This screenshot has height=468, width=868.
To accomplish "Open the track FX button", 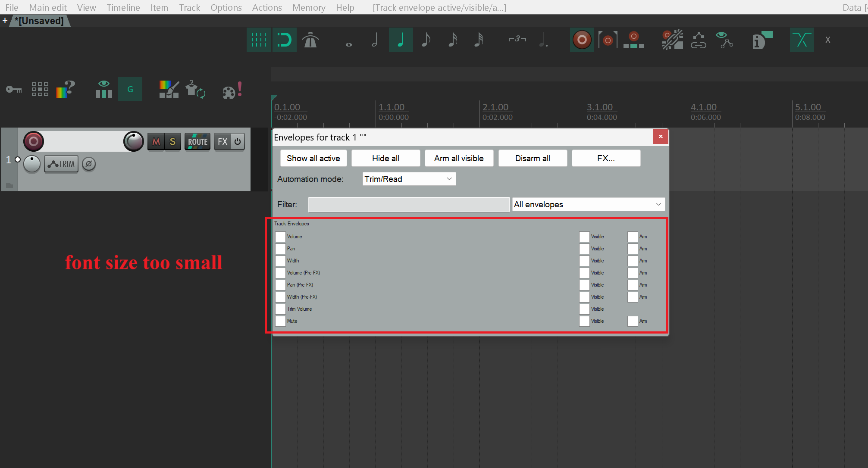I will pos(222,142).
